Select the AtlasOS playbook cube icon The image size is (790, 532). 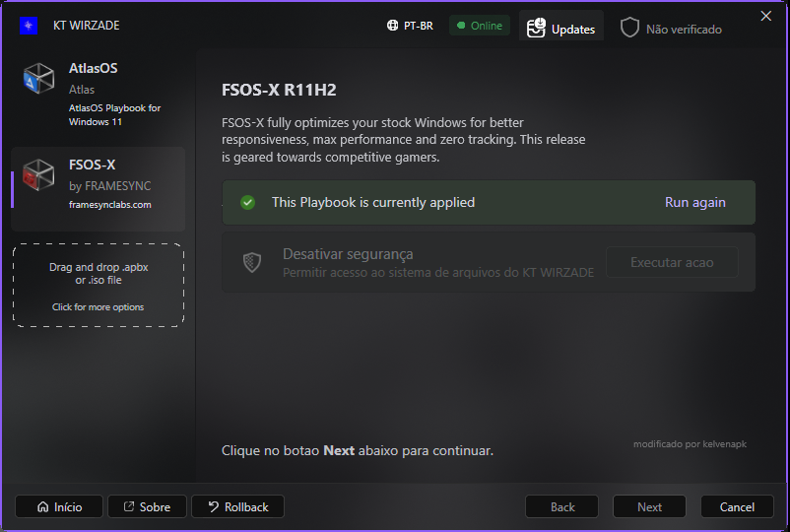tap(38, 79)
